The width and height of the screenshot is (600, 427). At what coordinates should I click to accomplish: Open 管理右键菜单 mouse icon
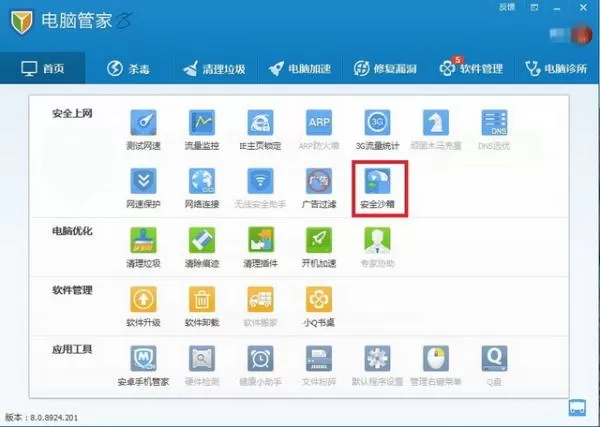(x=436, y=359)
